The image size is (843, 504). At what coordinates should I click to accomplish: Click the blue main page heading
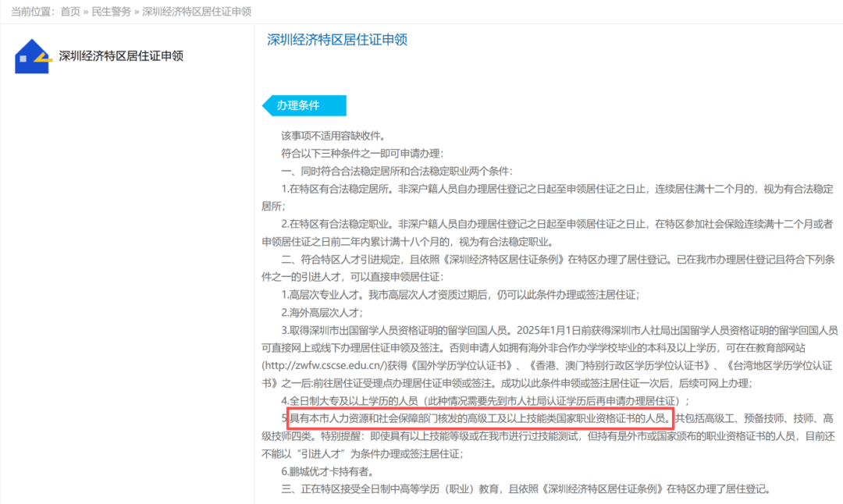click(x=337, y=40)
